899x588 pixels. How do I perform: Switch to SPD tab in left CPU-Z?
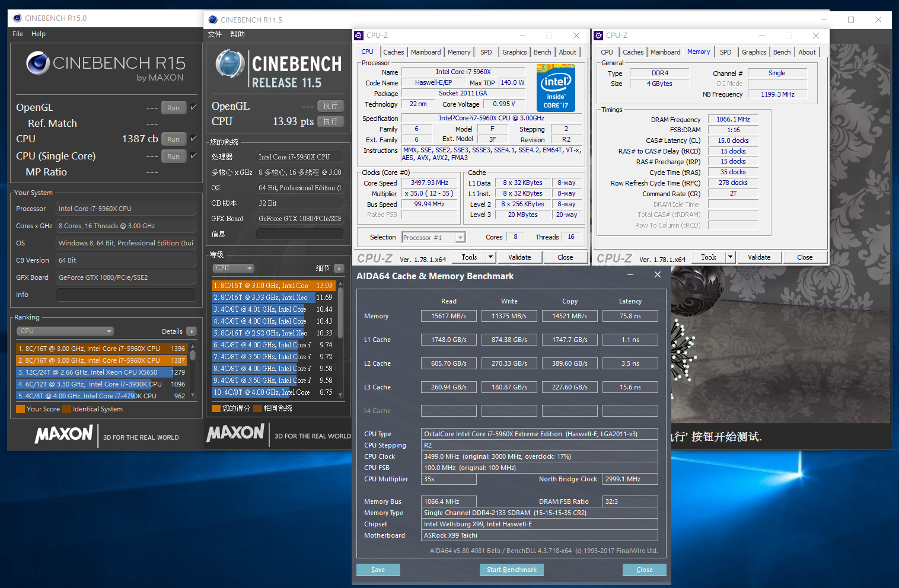point(486,52)
